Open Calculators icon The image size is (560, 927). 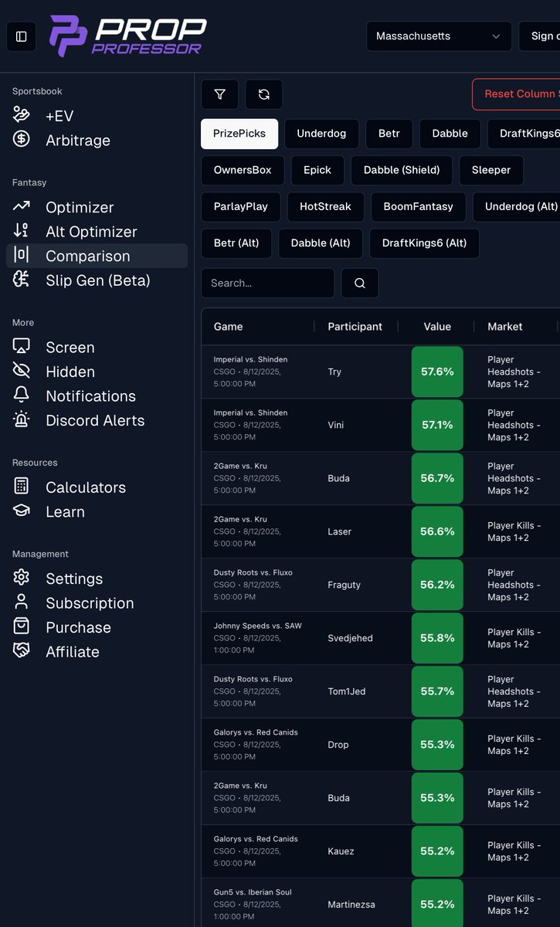(x=22, y=487)
